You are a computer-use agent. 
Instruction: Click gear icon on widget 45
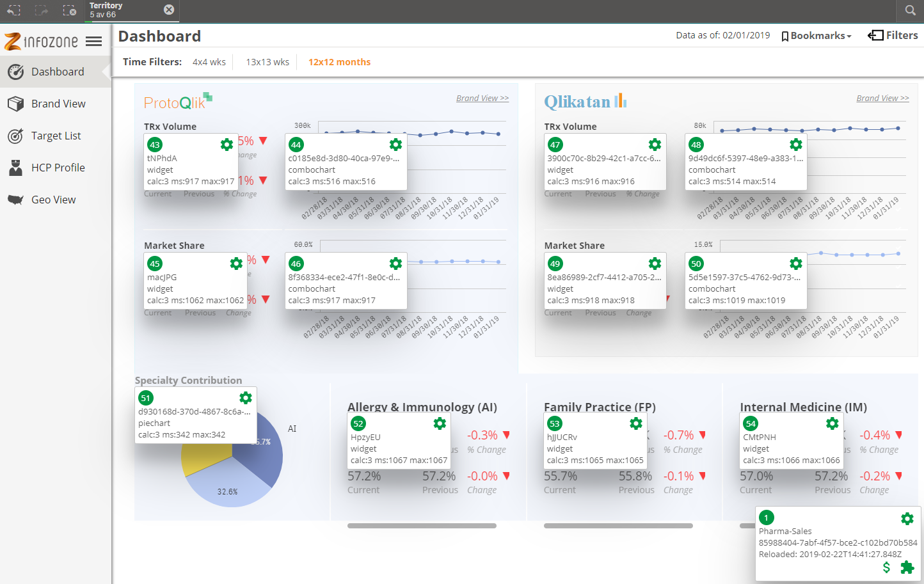tap(236, 264)
